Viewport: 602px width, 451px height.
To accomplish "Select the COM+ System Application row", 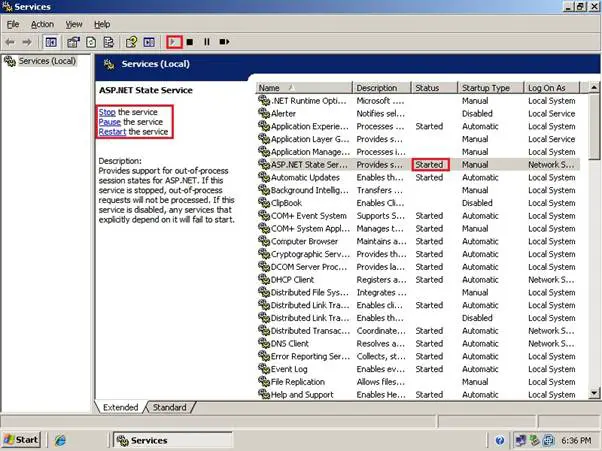I will [x=418, y=228].
